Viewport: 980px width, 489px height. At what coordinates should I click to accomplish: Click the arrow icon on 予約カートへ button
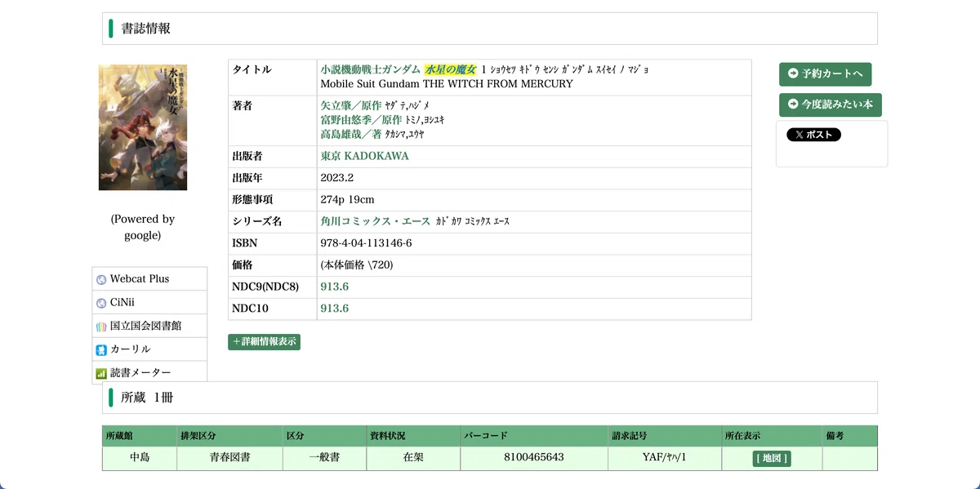coord(793,73)
